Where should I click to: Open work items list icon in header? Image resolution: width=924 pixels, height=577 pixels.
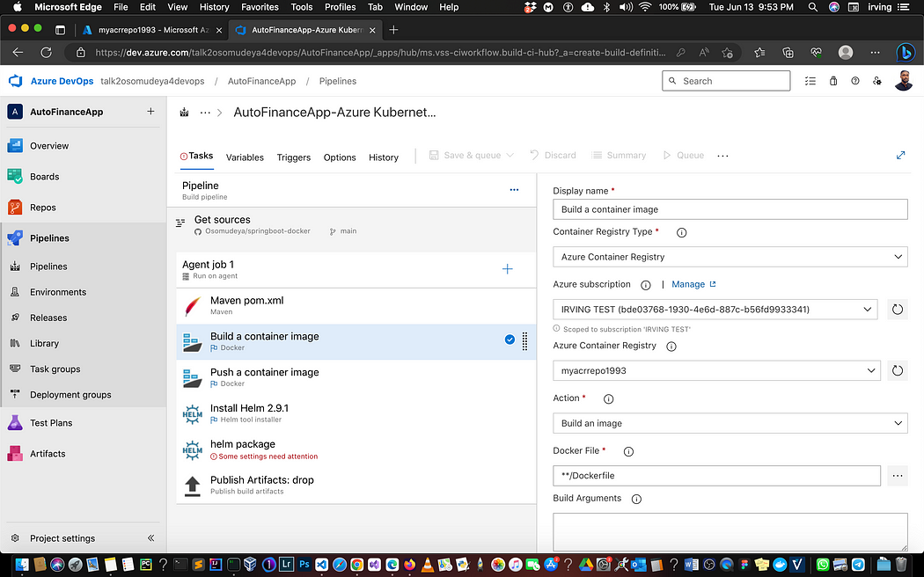point(810,81)
